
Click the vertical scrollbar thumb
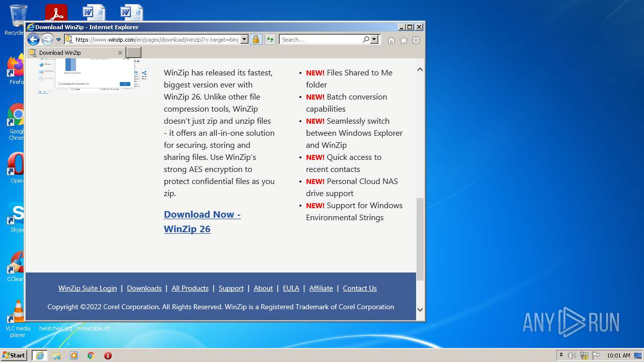point(420,239)
